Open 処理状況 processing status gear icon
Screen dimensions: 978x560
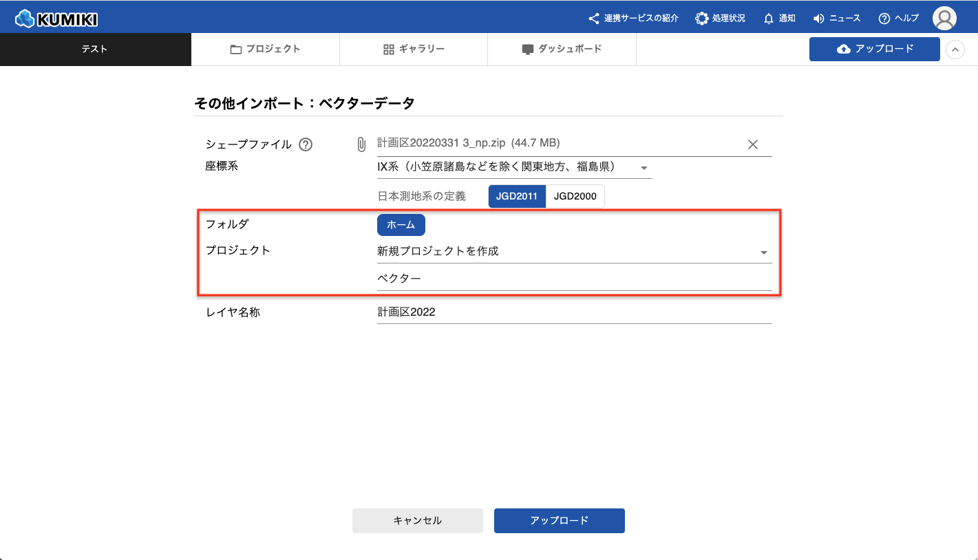(x=701, y=19)
